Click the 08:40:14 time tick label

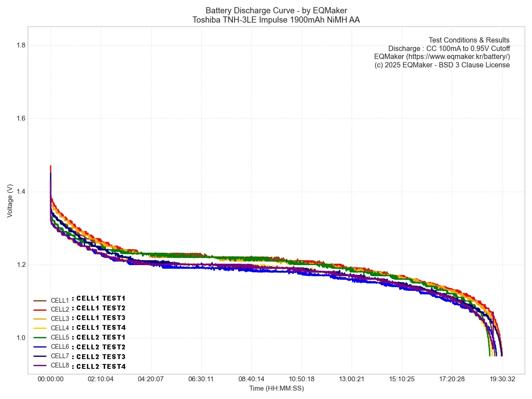tap(251, 379)
